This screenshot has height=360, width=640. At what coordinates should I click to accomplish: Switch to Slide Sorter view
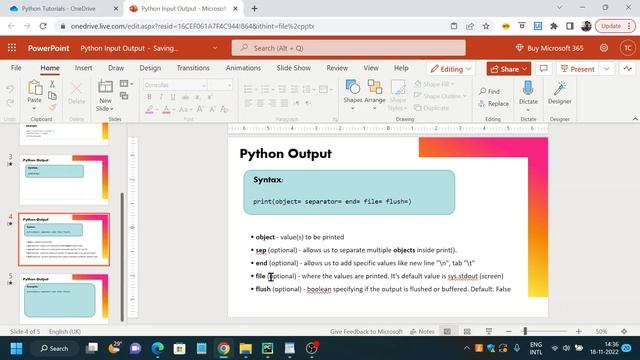(467, 331)
